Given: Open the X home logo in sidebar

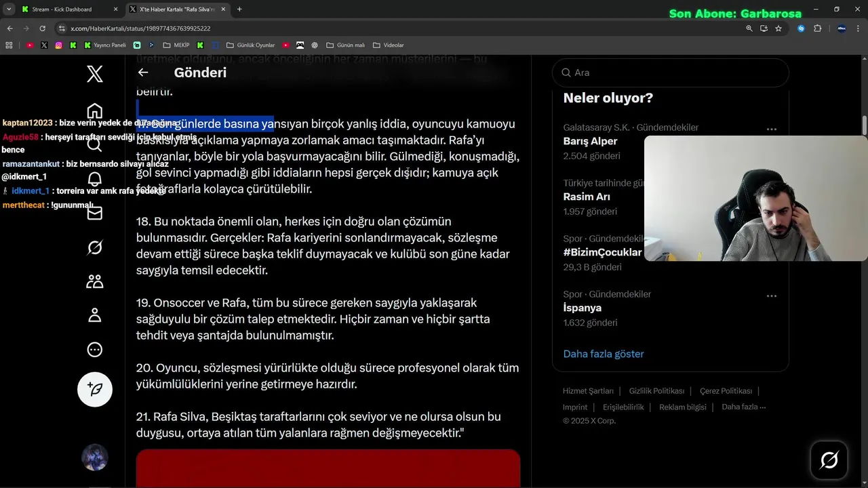Looking at the screenshot, I should point(95,73).
